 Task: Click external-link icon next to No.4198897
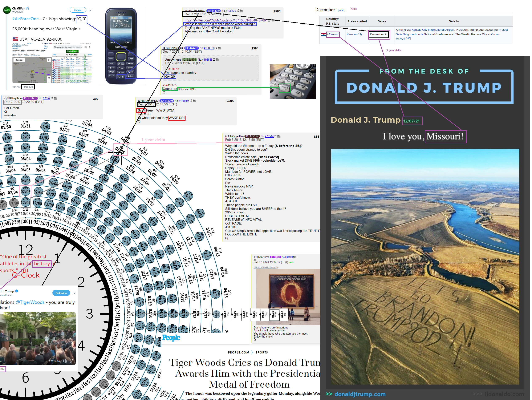tap(191, 101)
